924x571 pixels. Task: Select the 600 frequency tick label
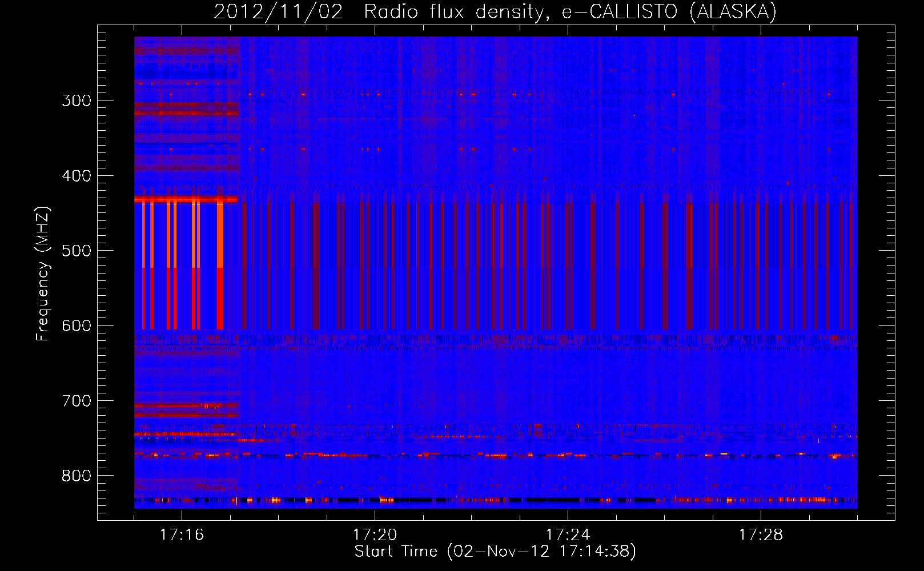77,326
